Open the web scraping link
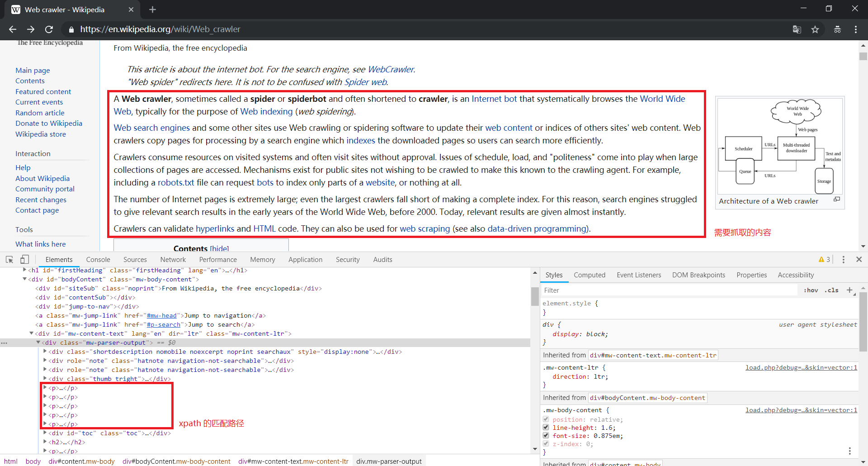Viewport: 868px width, 466px height. coord(425,229)
